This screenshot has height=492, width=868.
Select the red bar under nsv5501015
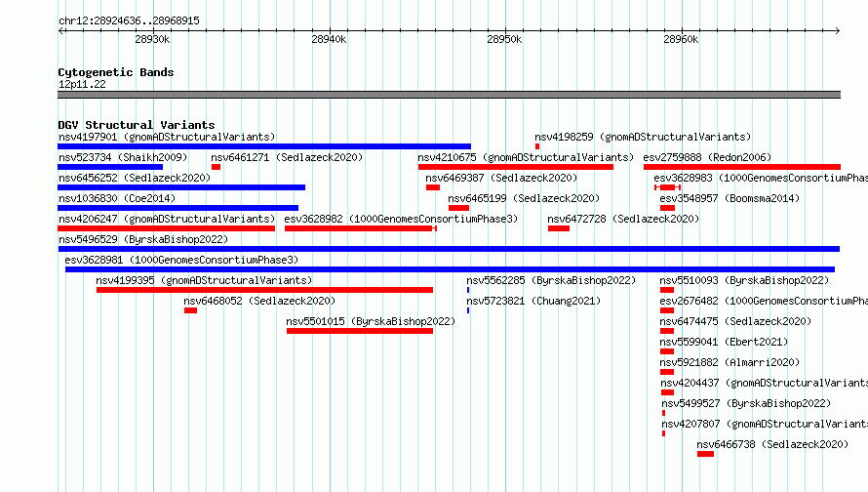pyautogui.click(x=360, y=331)
